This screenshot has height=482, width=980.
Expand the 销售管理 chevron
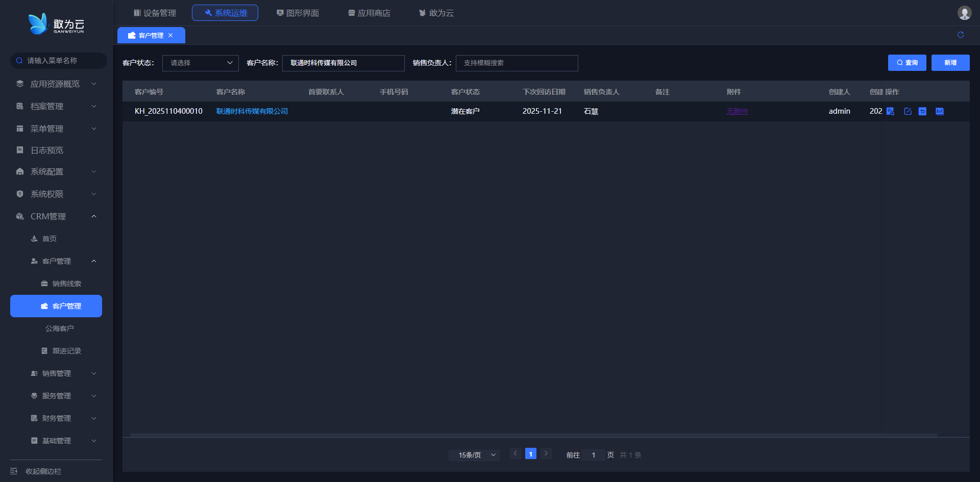(x=94, y=373)
